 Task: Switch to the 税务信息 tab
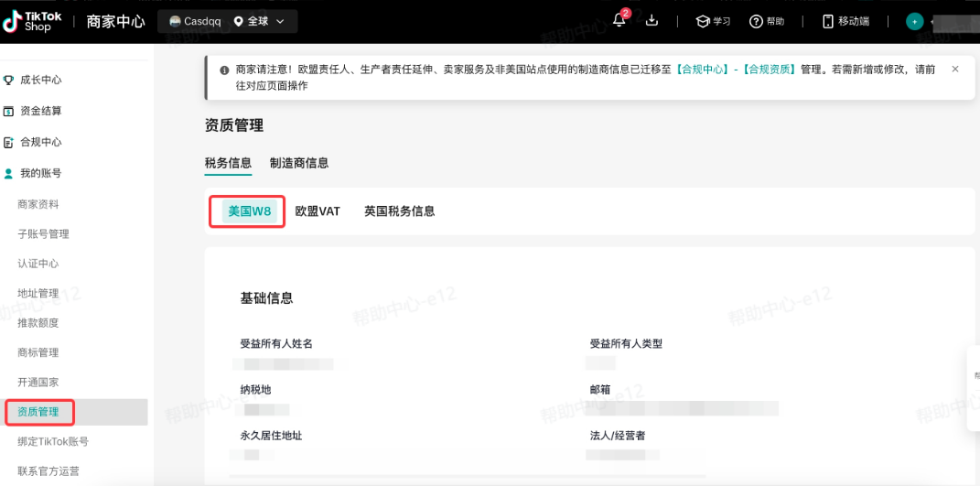228,163
